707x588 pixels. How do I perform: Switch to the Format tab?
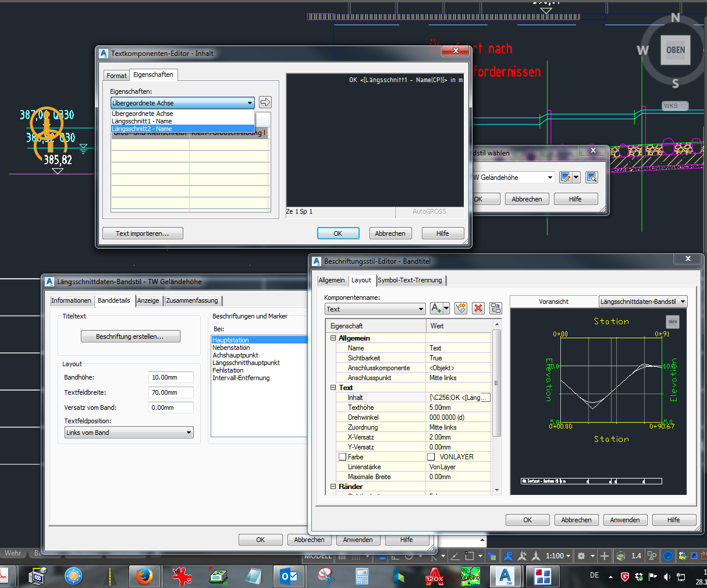tap(116, 76)
